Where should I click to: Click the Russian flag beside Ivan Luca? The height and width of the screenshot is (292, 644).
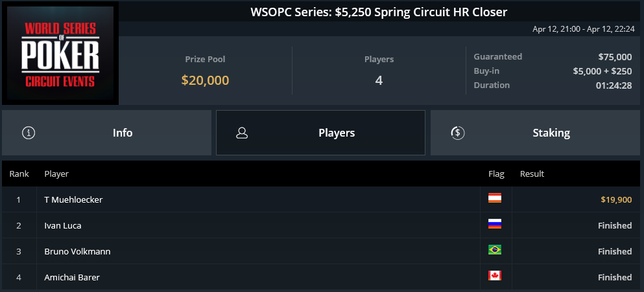point(494,224)
